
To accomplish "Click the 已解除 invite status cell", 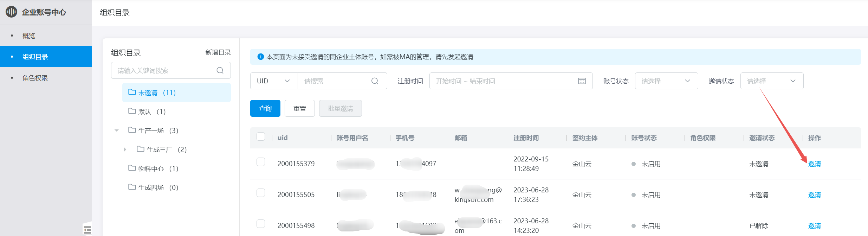I will coord(759,225).
